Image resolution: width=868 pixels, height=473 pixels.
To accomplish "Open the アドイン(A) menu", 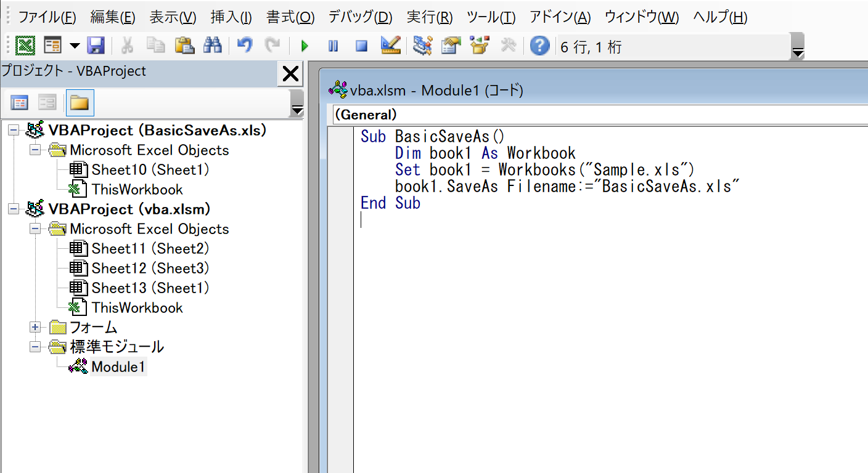I will click(560, 17).
